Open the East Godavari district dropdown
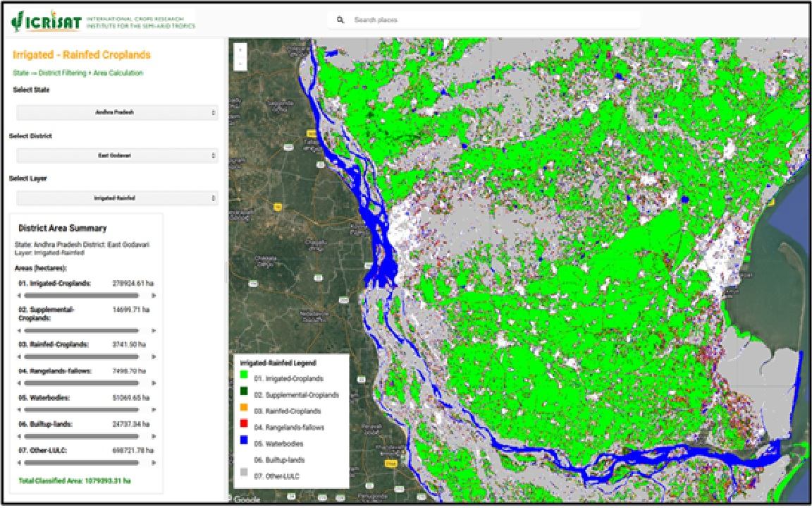The image size is (812, 508). [117, 155]
